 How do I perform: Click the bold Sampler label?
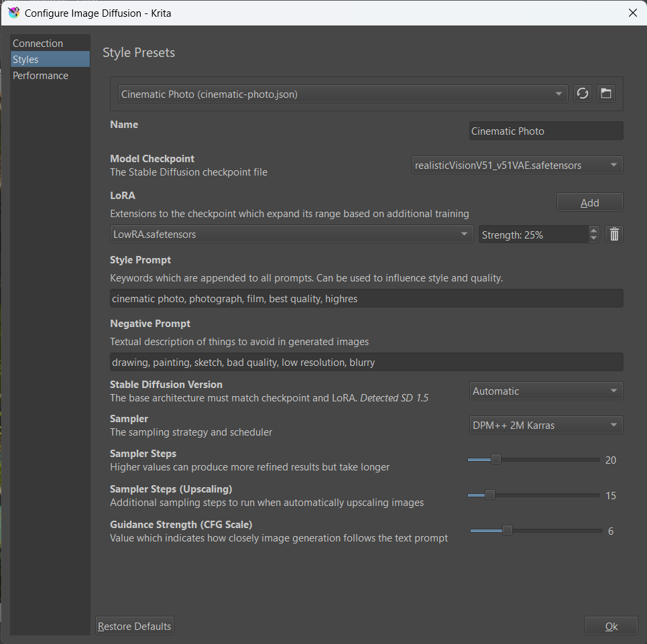[x=129, y=418]
